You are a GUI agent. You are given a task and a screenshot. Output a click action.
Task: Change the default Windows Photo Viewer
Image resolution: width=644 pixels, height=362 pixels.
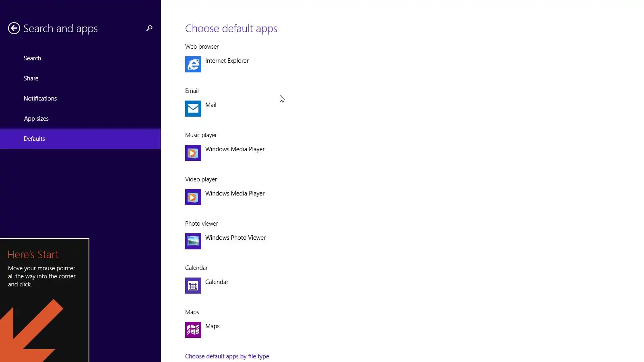coord(235,238)
